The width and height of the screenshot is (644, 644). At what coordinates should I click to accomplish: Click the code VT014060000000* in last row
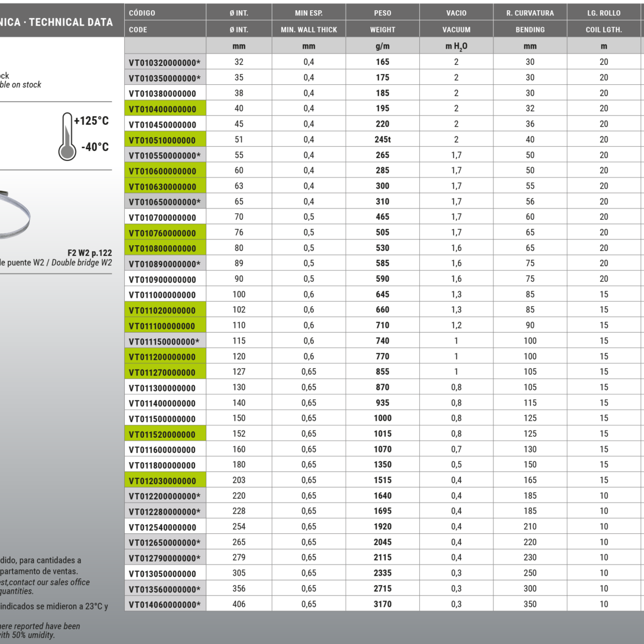(x=164, y=604)
